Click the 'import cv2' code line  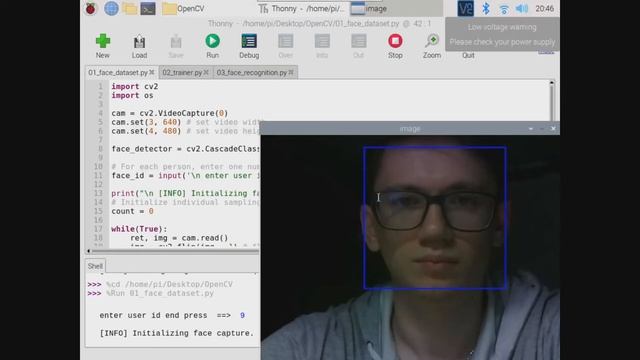click(135, 87)
